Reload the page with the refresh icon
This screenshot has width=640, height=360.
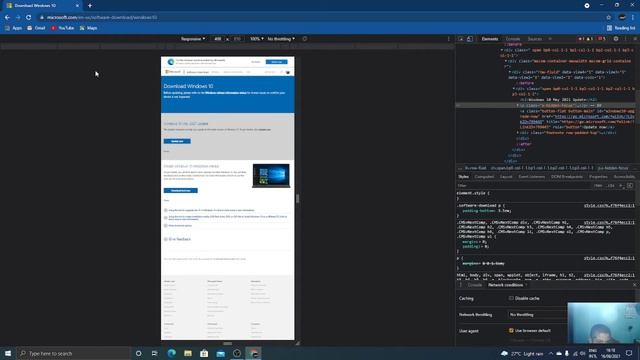click(29, 18)
